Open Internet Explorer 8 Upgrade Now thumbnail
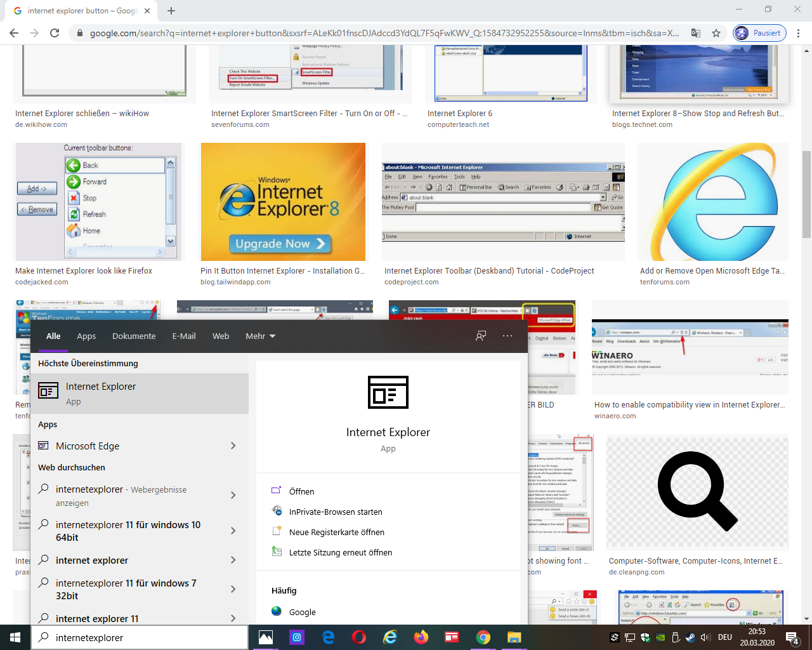The height and width of the screenshot is (650, 812). pos(283,202)
